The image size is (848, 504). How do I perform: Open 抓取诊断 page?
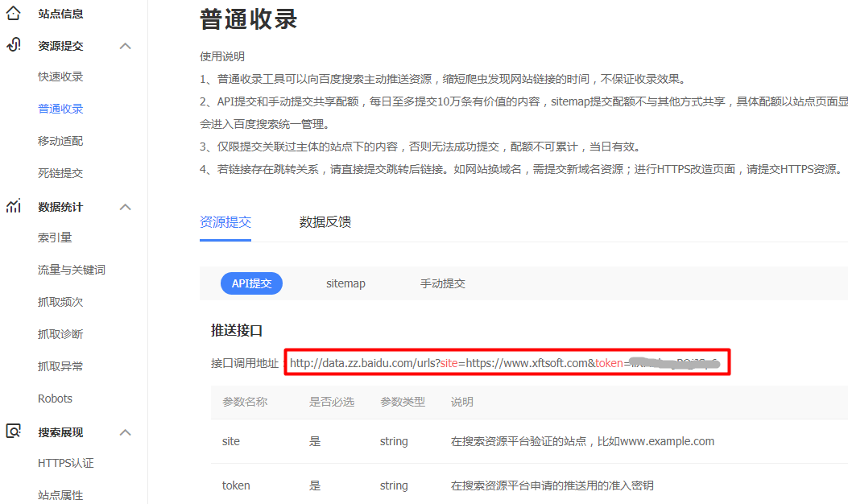point(60,334)
